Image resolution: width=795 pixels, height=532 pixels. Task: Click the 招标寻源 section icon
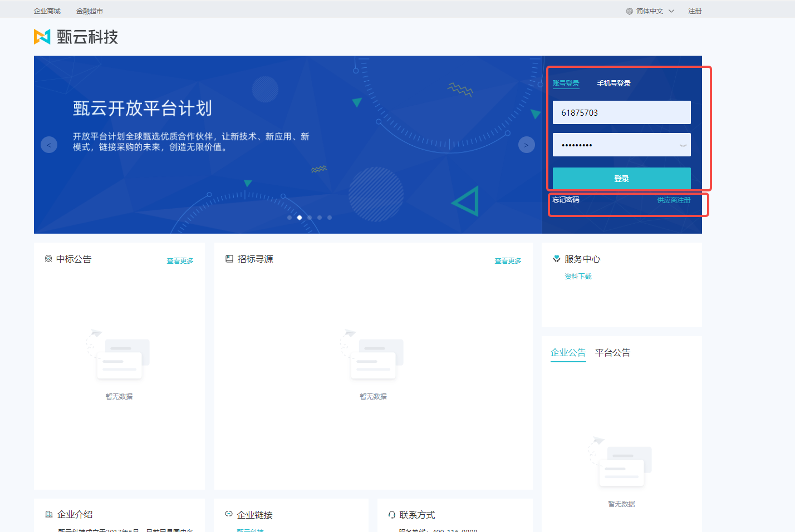pos(229,259)
